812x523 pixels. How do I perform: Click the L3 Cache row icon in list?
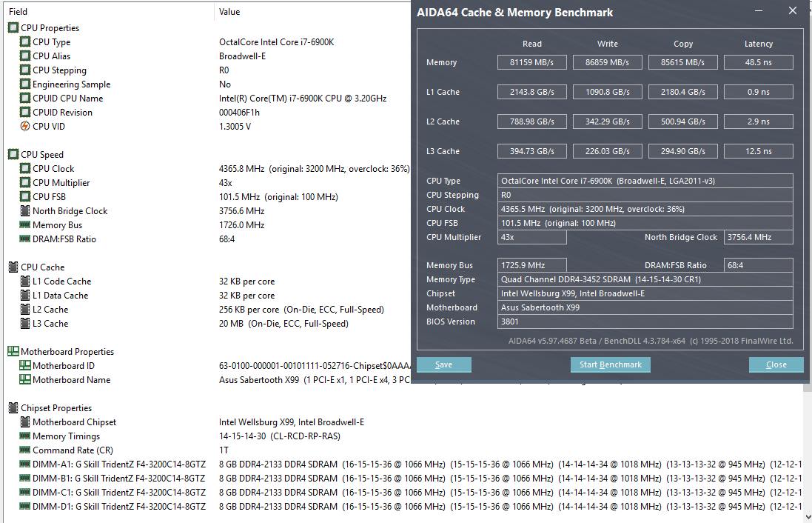click(25, 324)
